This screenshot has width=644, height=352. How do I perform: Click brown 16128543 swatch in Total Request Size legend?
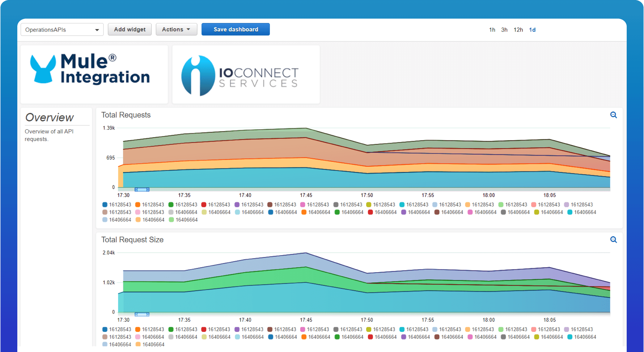pos(270,329)
